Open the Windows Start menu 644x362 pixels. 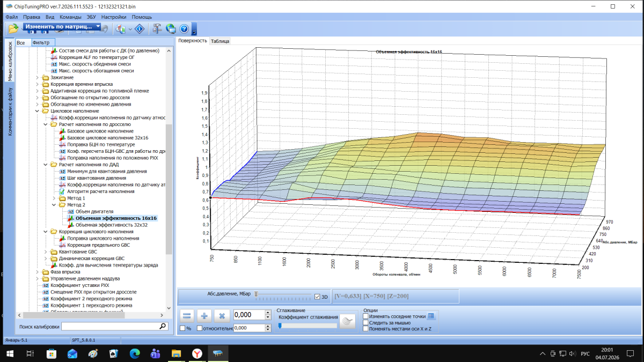coord(10,353)
